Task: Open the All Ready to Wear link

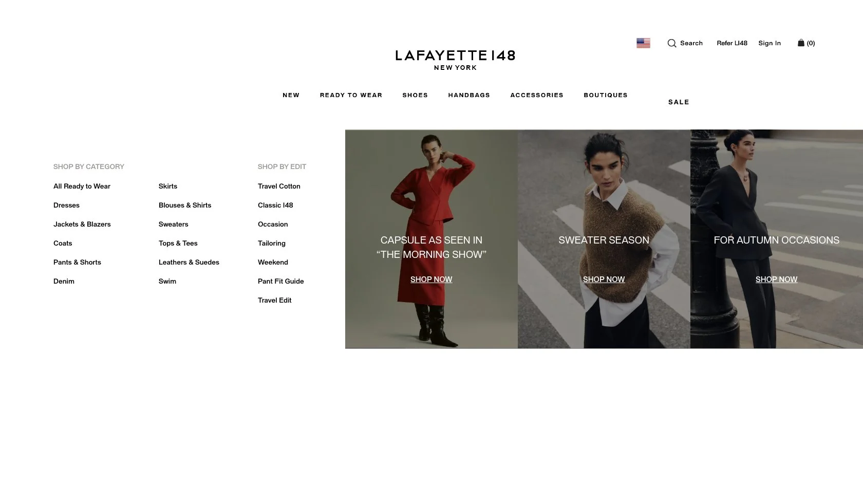Action: pos(82,186)
